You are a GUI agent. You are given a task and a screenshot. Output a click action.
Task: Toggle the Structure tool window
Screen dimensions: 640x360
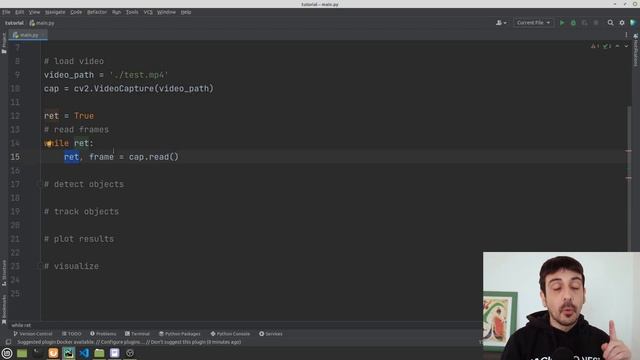coord(4,273)
